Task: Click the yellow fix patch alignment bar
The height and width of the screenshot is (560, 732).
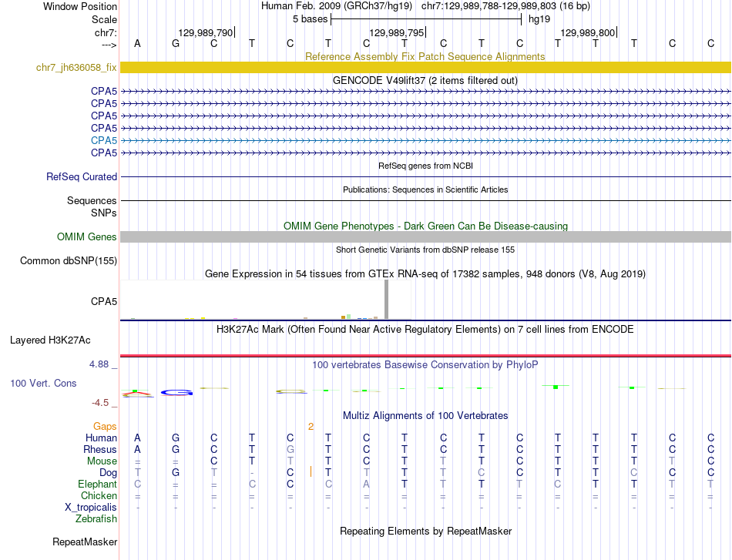Action: [426, 67]
